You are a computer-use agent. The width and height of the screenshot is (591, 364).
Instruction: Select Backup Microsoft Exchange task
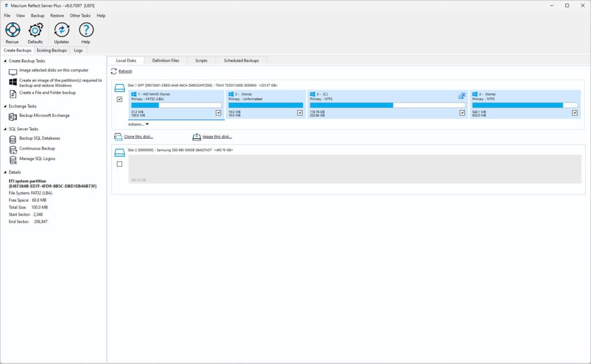pyautogui.click(x=44, y=116)
